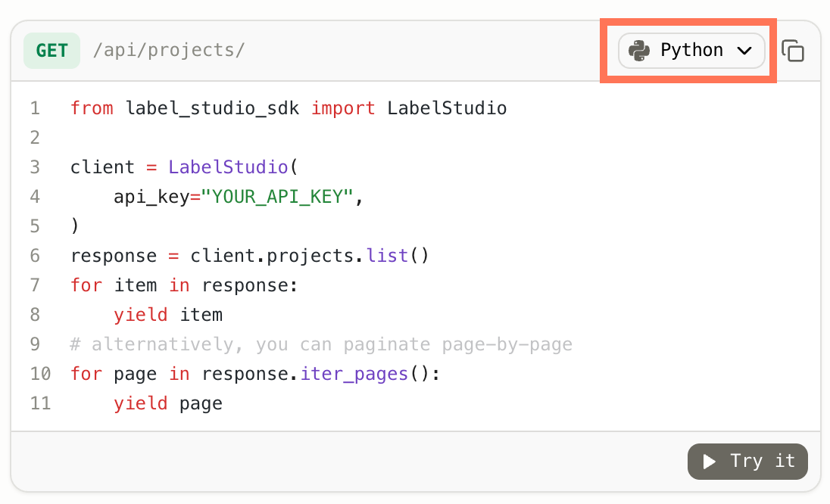Click the "for item in response" line
830x504 pixels.
click(184, 285)
